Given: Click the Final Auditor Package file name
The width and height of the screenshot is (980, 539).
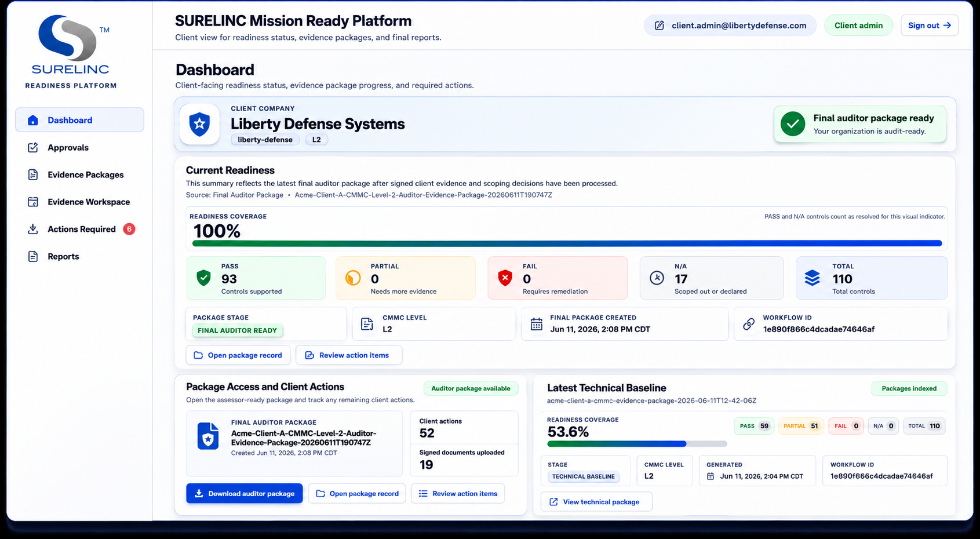Looking at the screenshot, I should click(304, 438).
